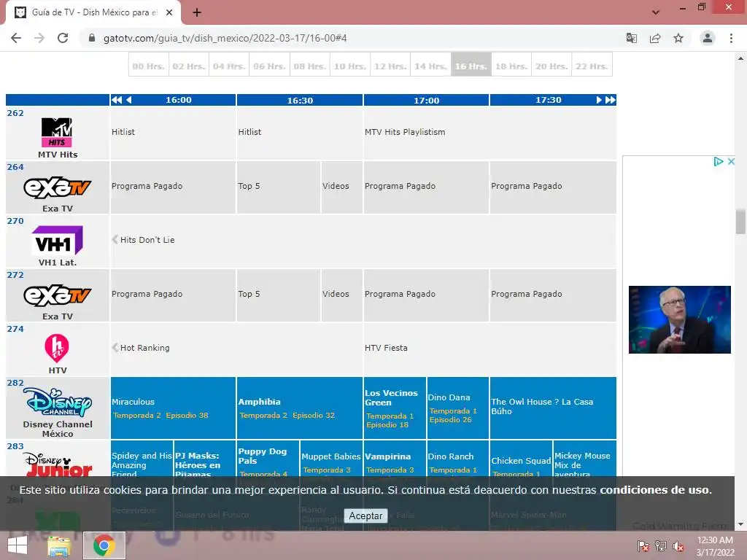Click the muted volume tray icon
Screen dimensions: 747x560
pyautogui.click(x=678, y=546)
